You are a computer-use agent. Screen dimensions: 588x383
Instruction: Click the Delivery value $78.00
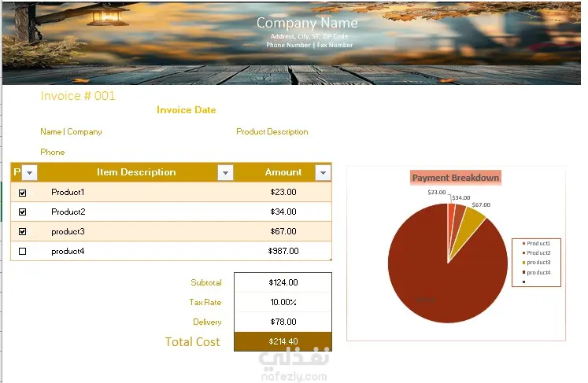pyautogui.click(x=283, y=322)
